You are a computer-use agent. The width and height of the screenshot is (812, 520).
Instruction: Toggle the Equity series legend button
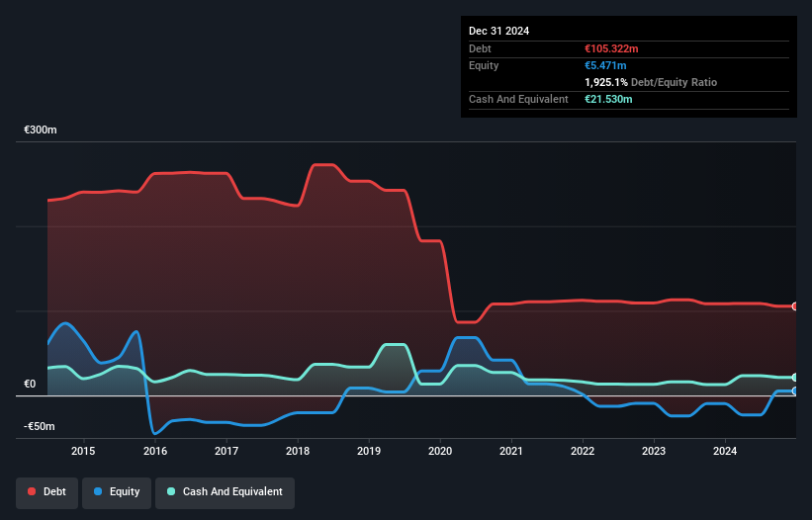pyautogui.click(x=117, y=492)
